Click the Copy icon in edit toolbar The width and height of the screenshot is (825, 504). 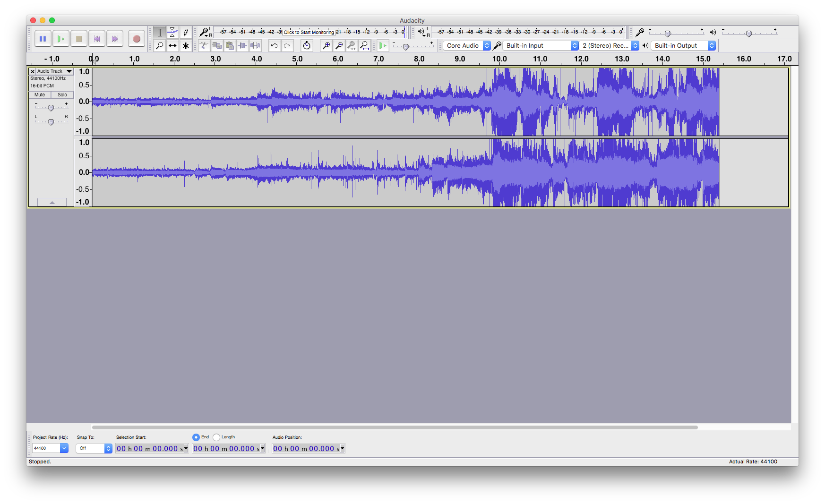pyautogui.click(x=217, y=45)
